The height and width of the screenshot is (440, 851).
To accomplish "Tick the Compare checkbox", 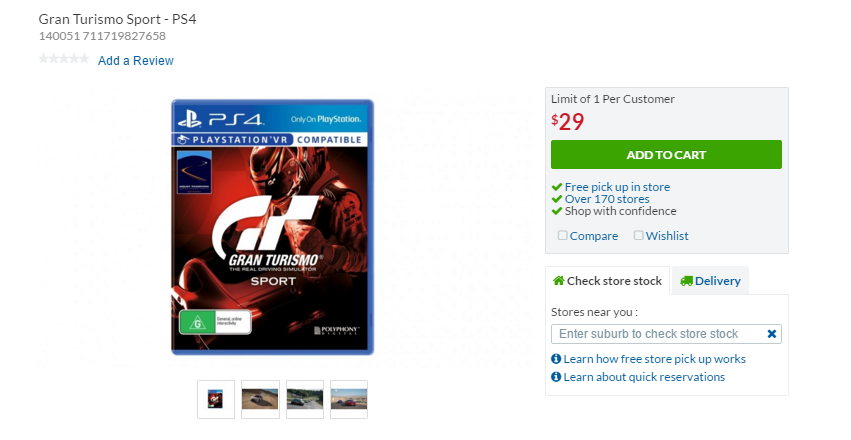I will [562, 235].
